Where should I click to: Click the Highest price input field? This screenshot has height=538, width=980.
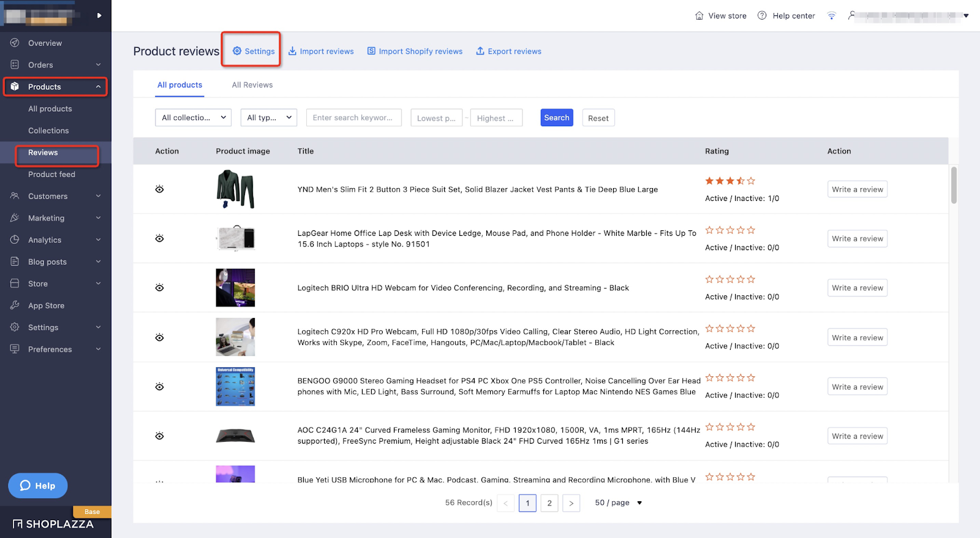[x=496, y=118]
